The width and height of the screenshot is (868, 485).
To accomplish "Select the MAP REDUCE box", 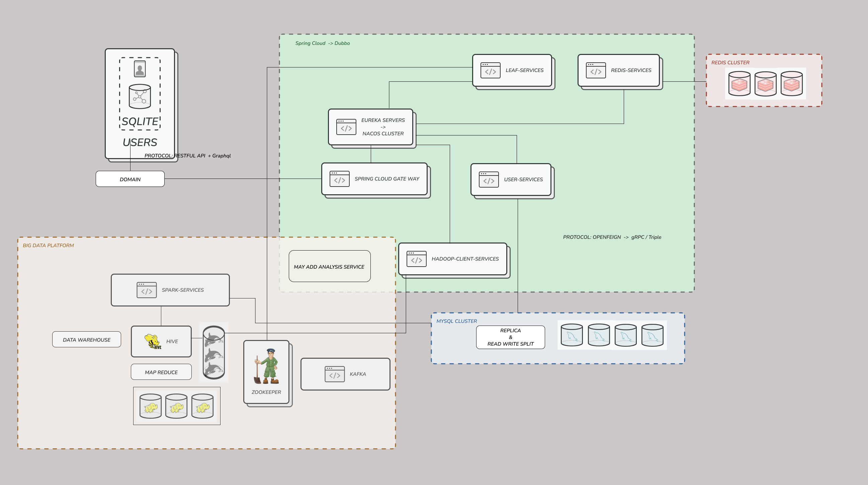I will pyautogui.click(x=161, y=372).
